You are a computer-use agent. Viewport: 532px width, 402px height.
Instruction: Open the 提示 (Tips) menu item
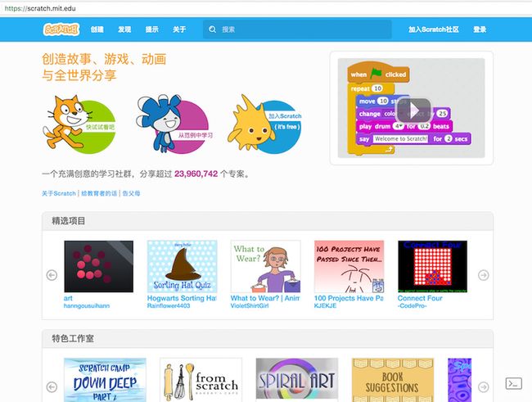(152, 29)
